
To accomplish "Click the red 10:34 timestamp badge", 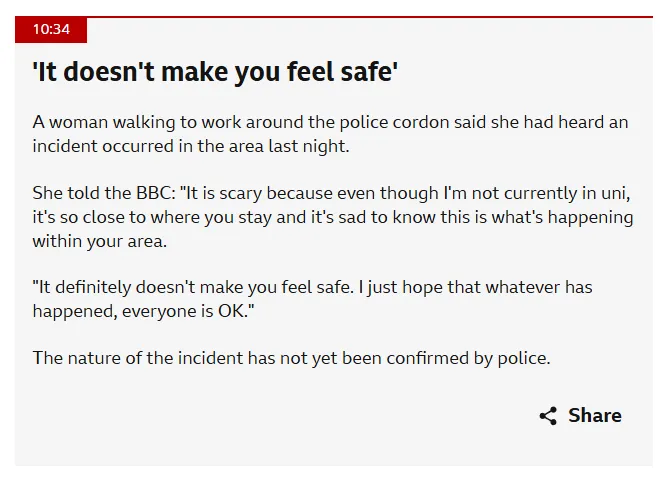I will [x=51, y=29].
